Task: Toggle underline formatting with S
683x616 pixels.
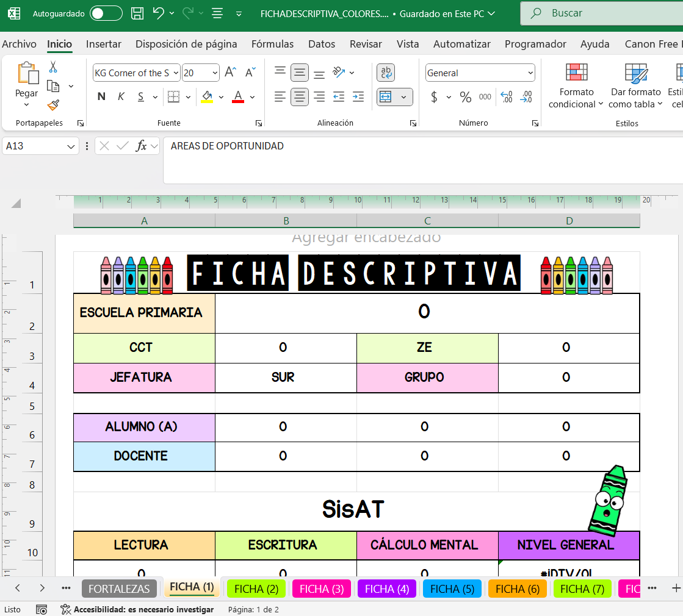Action: pos(141,96)
